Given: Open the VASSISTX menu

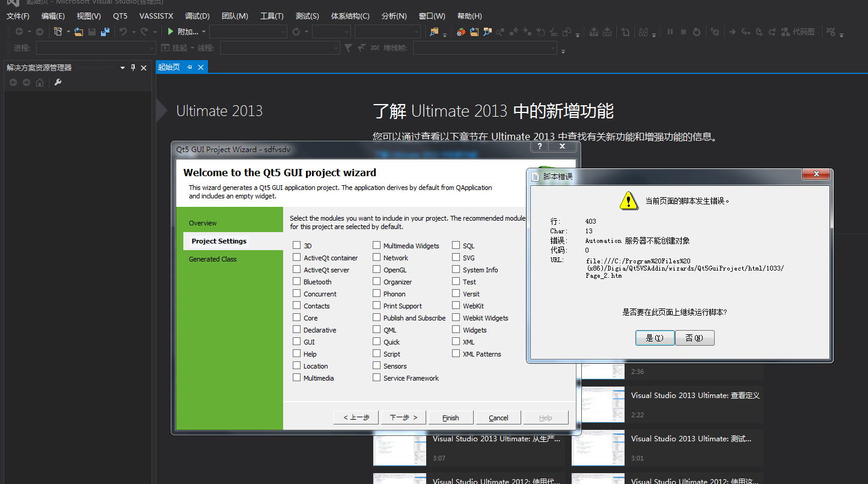Looking at the screenshot, I should (x=156, y=16).
